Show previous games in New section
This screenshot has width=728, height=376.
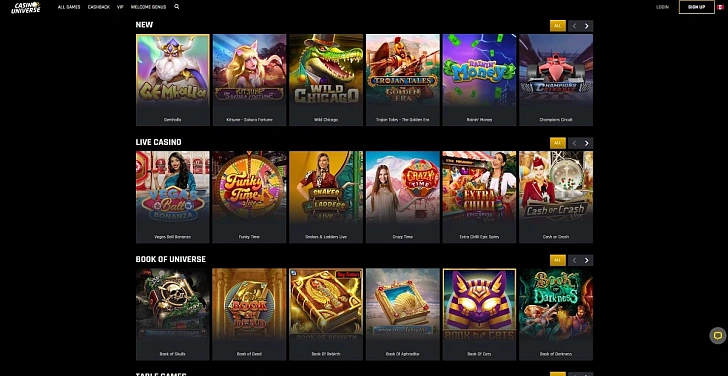pyautogui.click(x=574, y=26)
